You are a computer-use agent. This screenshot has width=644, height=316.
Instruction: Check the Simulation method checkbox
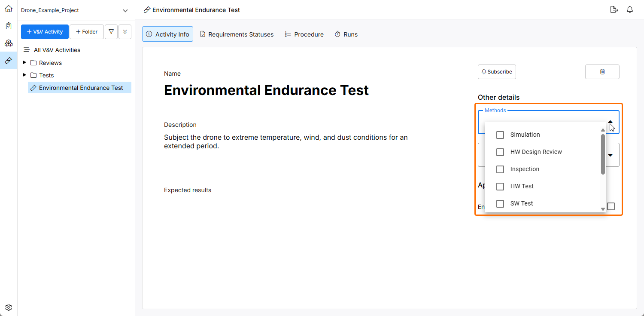pos(500,135)
